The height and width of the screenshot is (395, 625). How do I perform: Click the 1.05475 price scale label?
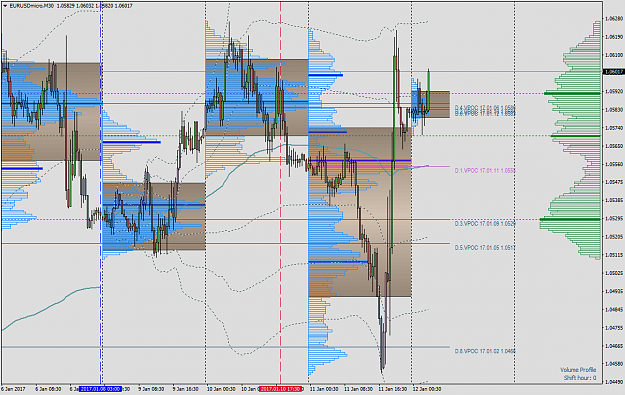614,182
